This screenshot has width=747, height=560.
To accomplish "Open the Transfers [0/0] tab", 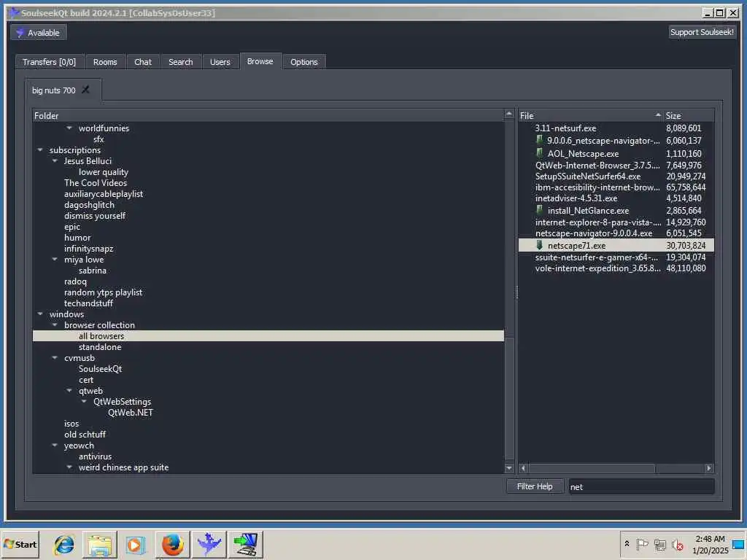I will 49,62.
